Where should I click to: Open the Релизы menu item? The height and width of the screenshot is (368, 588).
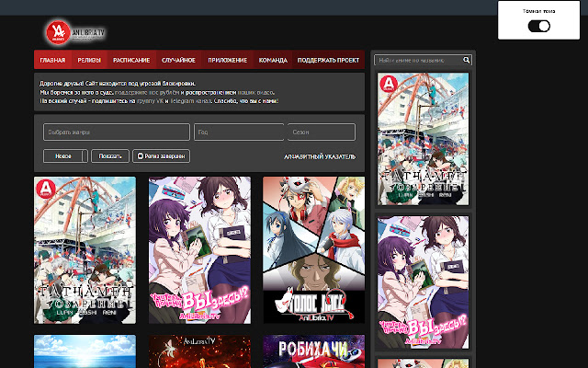(89, 60)
